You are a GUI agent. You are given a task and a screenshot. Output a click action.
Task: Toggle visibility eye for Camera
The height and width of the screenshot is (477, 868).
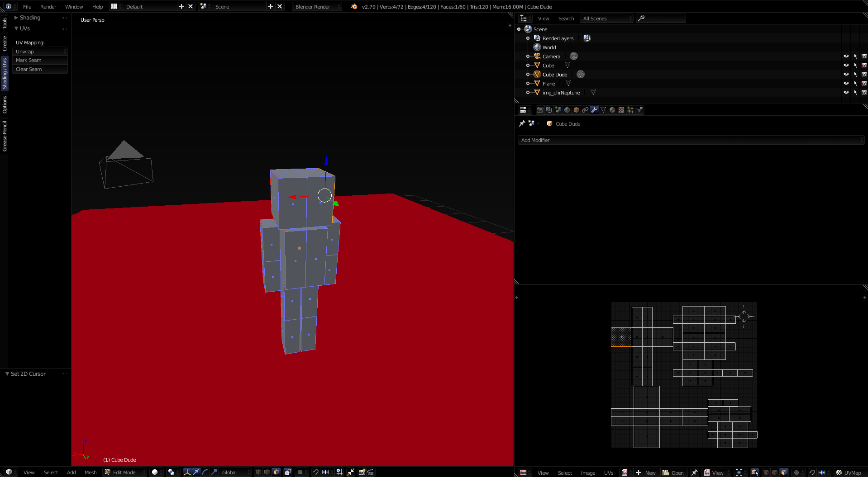pyautogui.click(x=846, y=56)
